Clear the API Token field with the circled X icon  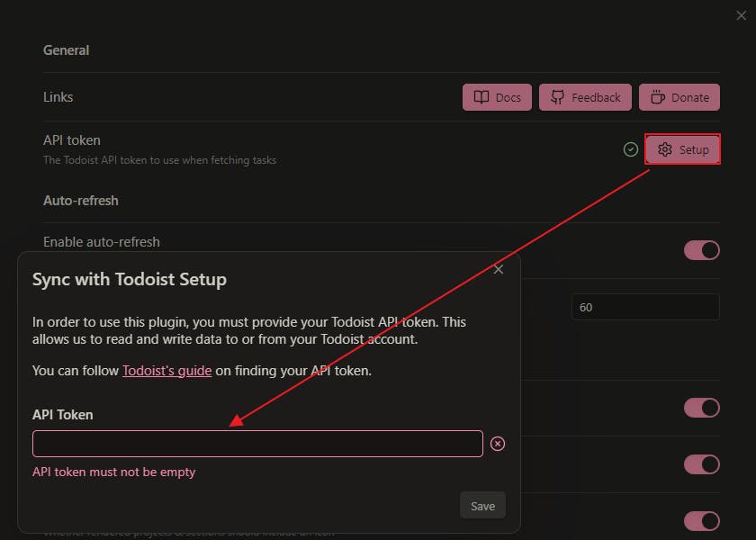coord(498,444)
